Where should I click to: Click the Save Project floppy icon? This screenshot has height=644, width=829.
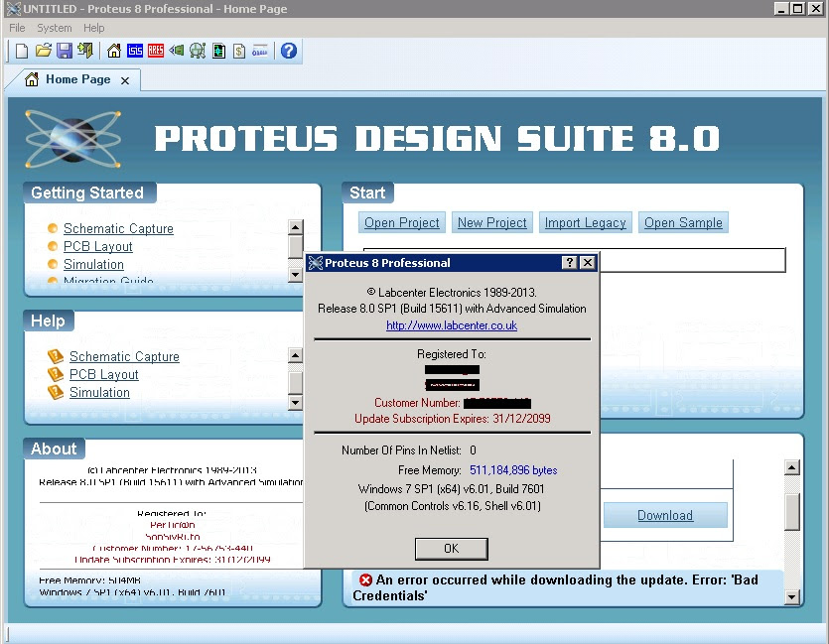pos(65,51)
